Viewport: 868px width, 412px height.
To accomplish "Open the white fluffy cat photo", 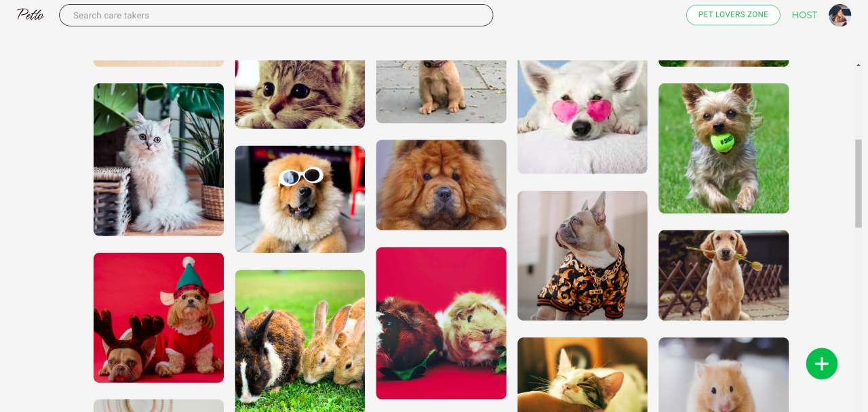I will (x=159, y=159).
